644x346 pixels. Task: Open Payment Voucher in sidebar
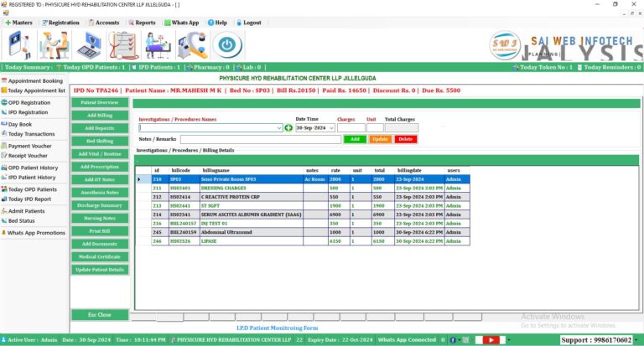(x=27, y=146)
